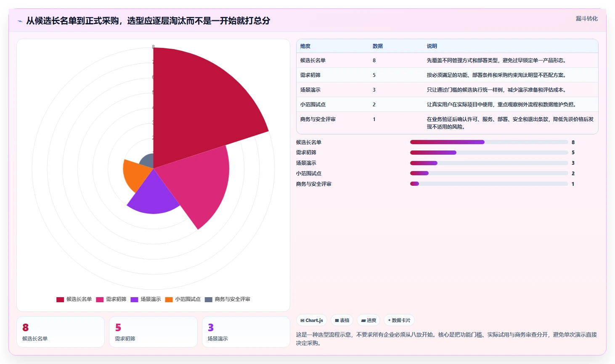The height and width of the screenshot is (364, 615).
Task: Click the 候选长名单 progress bar
Action: (489, 142)
